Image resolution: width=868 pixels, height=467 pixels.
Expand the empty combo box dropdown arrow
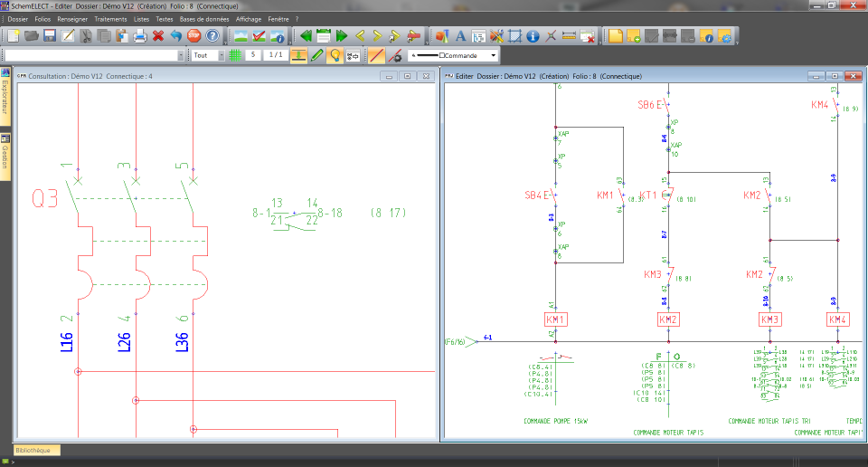181,55
